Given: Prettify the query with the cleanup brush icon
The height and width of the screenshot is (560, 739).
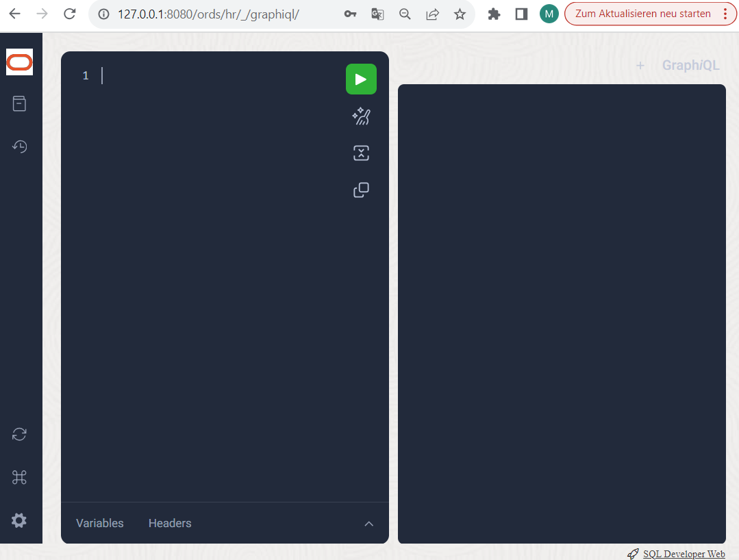Looking at the screenshot, I should tap(361, 116).
